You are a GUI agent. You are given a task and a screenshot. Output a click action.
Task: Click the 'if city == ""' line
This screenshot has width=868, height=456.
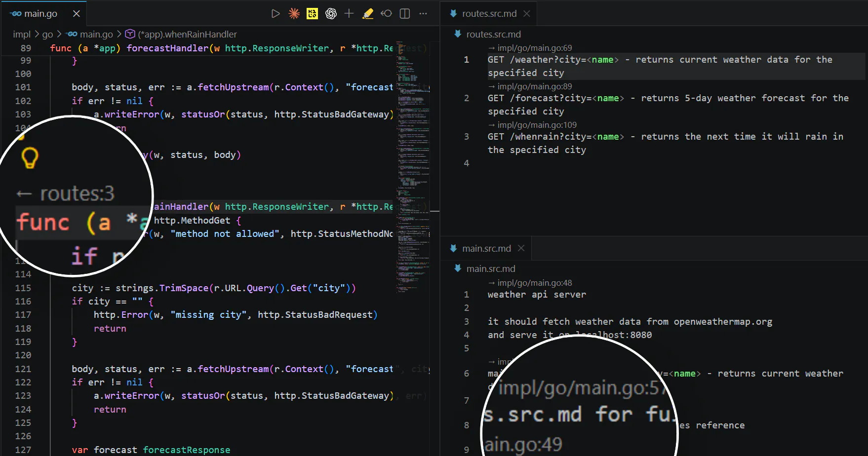(113, 302)
